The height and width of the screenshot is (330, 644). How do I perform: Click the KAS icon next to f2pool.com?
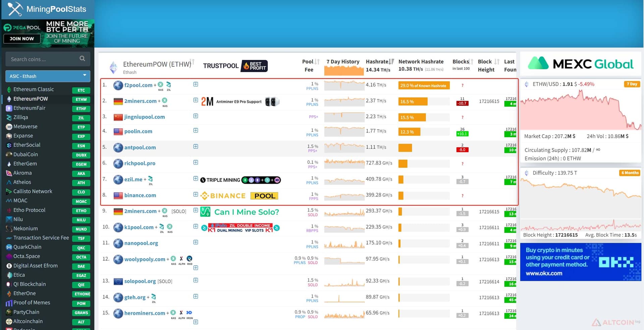161,84
